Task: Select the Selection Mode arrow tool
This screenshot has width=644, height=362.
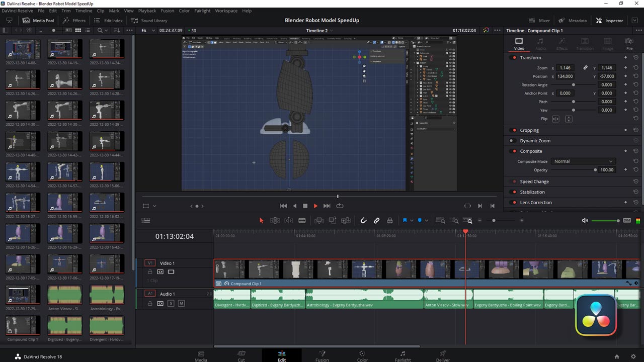Action: 261,220
